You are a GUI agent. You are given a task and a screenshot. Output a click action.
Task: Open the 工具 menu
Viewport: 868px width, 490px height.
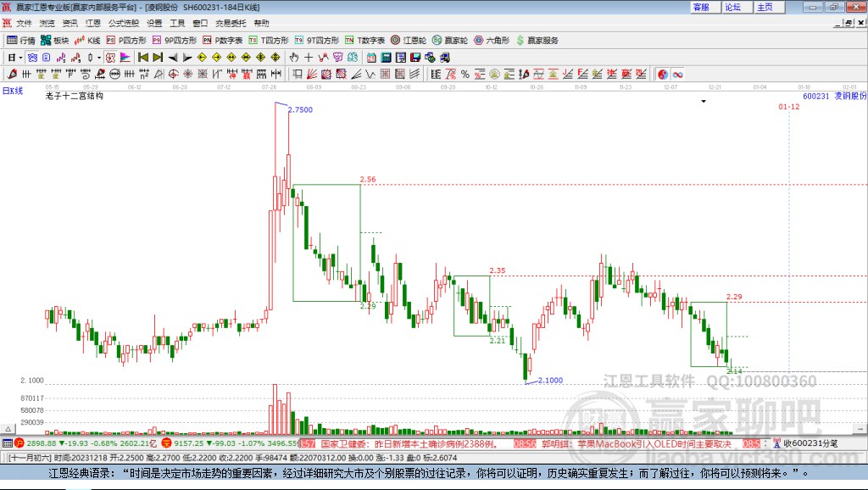tap(177, 23)
